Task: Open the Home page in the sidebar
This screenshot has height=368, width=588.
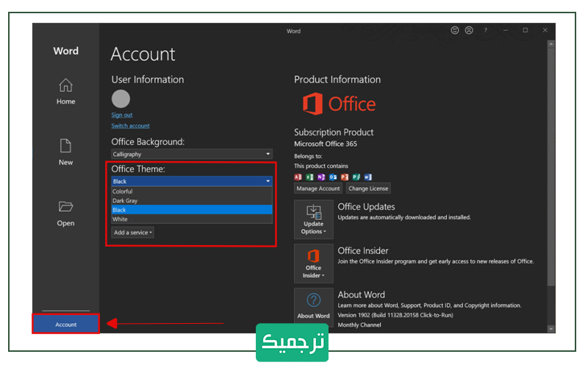Action: pos(65,91)
